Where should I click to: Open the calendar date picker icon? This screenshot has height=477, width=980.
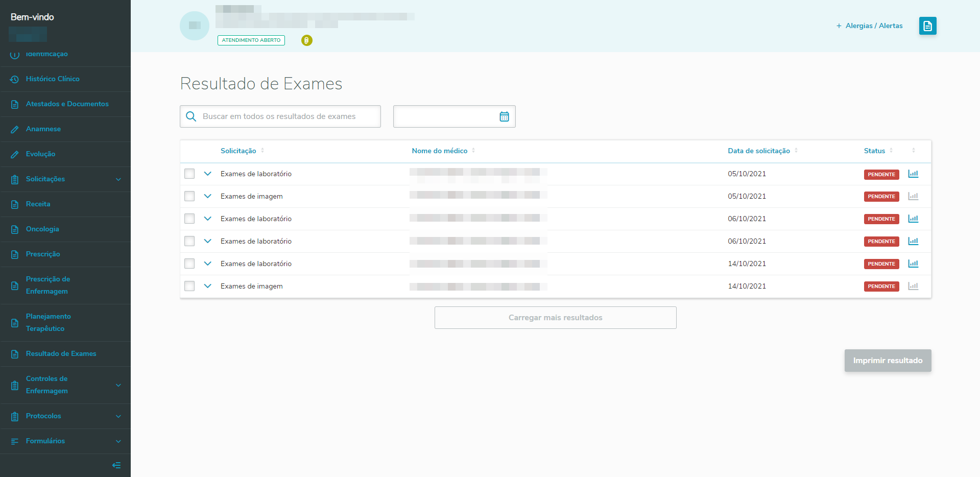click(x=504, y=116)
